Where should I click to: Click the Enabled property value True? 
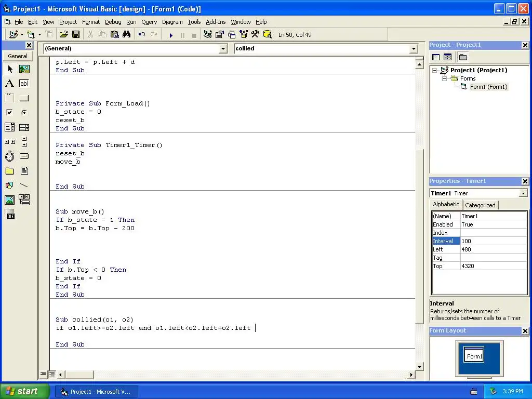coord(494,224)
